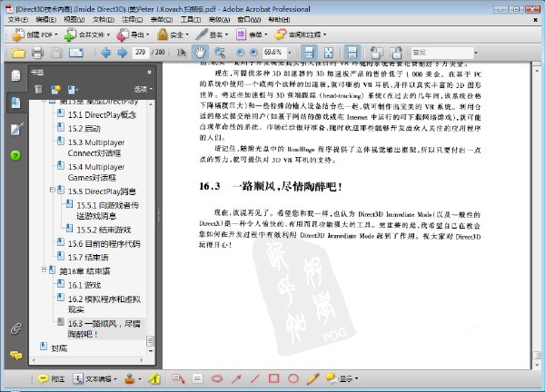Open the Show (显示) comments dropdown
Screen dimensions: 545x392
pos(342,378)
